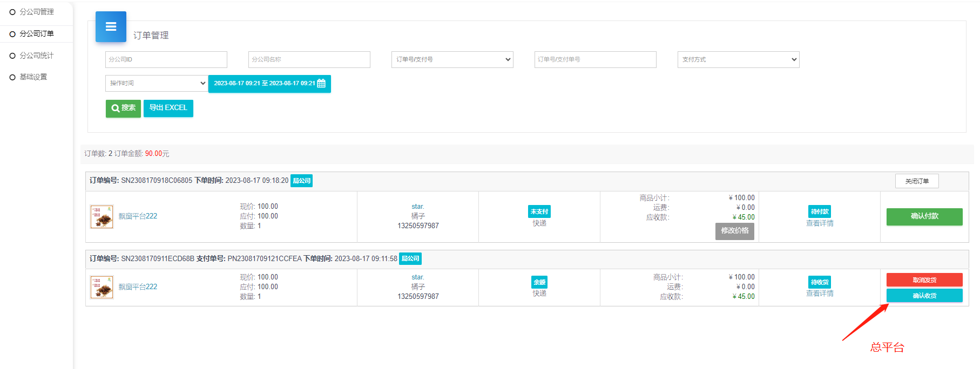The image size is (980, 369).
Task: Go to 分公司统计 in sidebar
Action: [x=36, y=56]
